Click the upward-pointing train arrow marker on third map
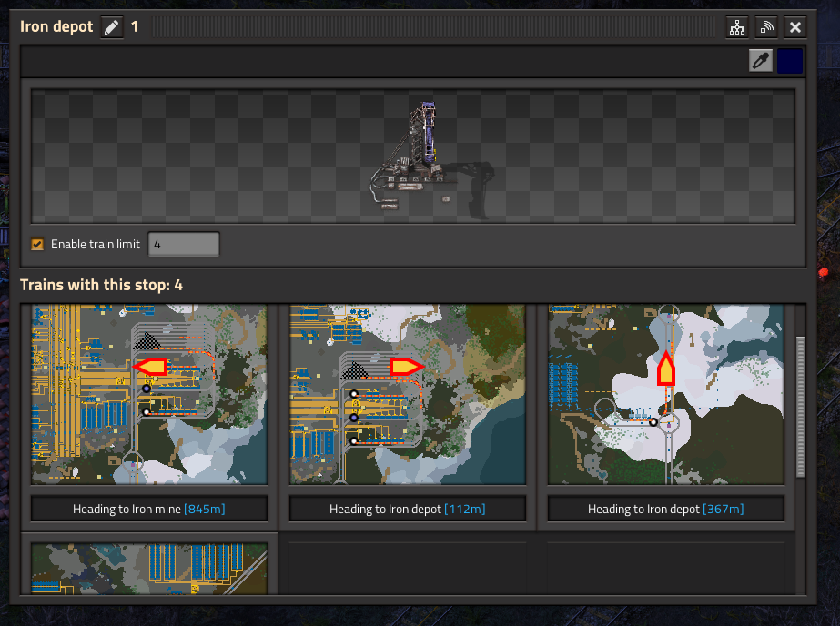This screenshot has width=840, height=626. 666,369
